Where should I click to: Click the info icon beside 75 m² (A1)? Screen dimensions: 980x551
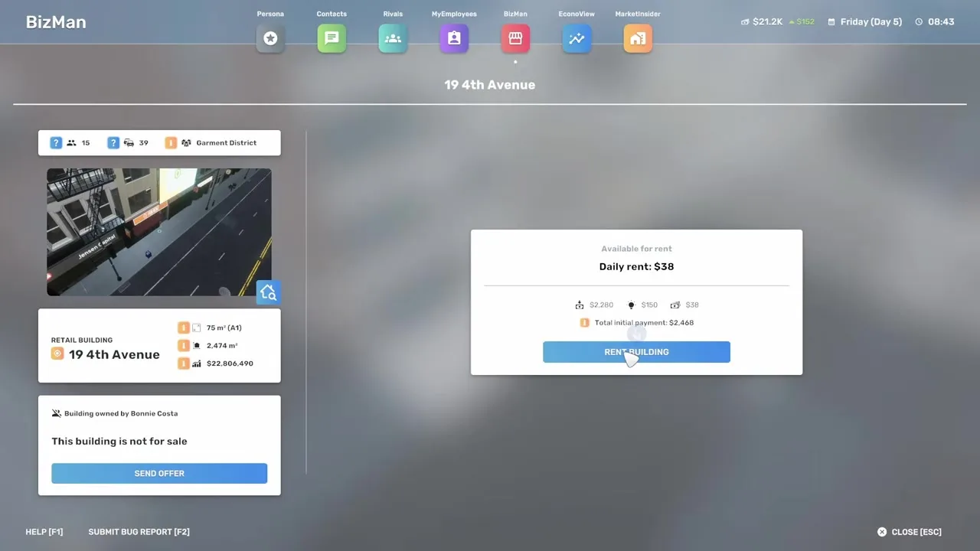pyautogui.click(x=184, y=328)
